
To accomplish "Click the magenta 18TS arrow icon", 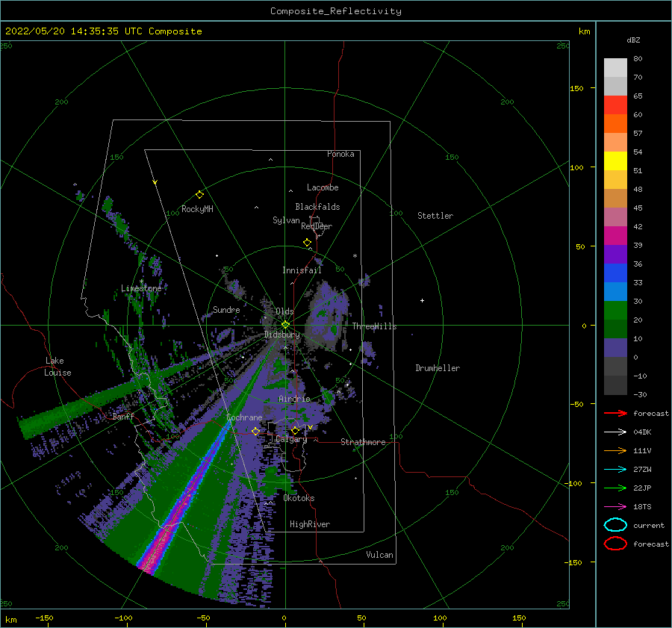I will coord(615,507).
